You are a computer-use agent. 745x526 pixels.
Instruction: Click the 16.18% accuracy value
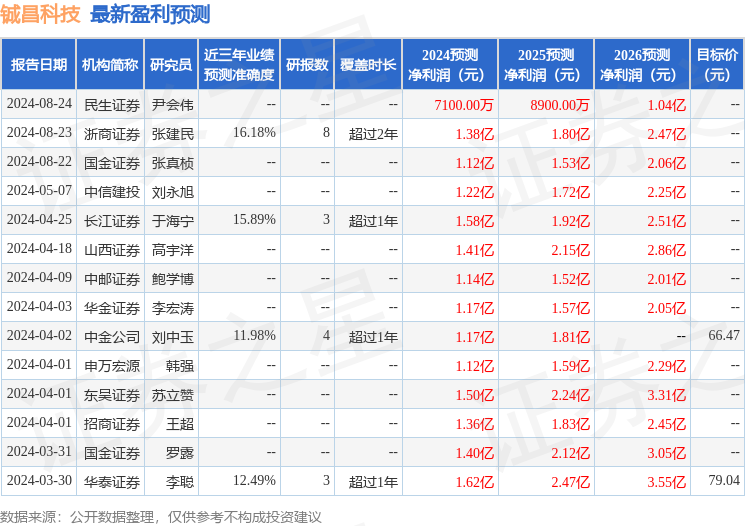(254, 133)
